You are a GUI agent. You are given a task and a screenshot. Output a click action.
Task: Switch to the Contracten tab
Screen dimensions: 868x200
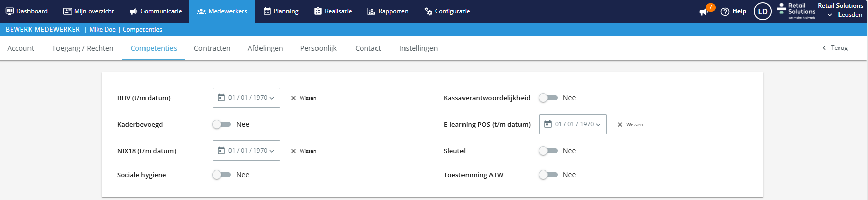click(x=212, y=48)
